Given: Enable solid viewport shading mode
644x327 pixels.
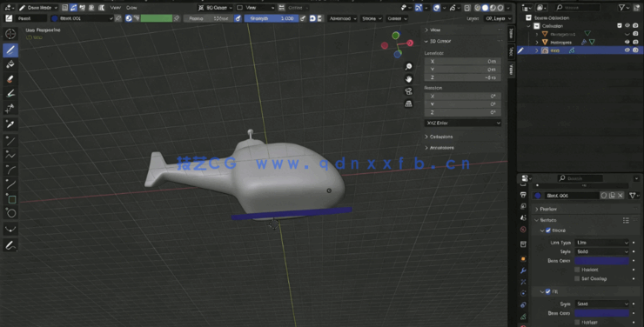Looking at the screenshot, I should tap(485, 7).
